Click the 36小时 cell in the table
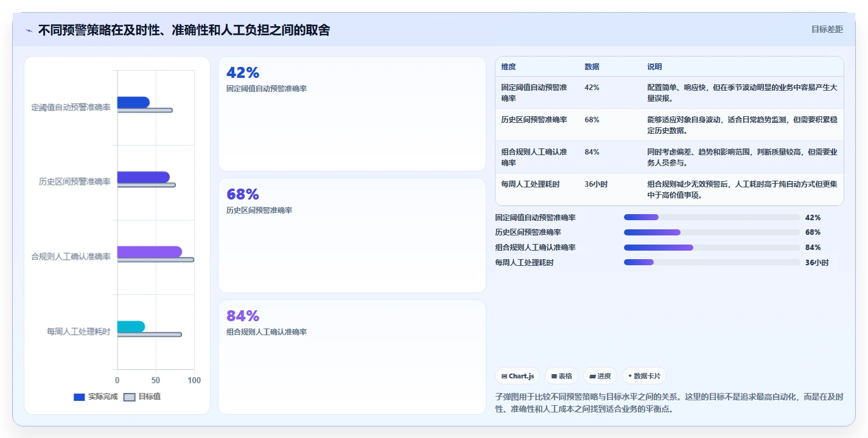This screenshot has height=438, width=868. tap(596, 184)
